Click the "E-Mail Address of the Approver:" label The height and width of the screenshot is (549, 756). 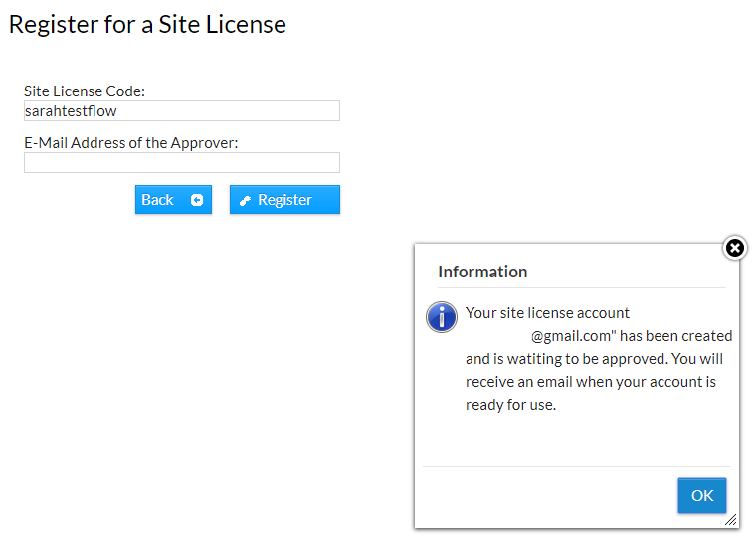(131, 142)
